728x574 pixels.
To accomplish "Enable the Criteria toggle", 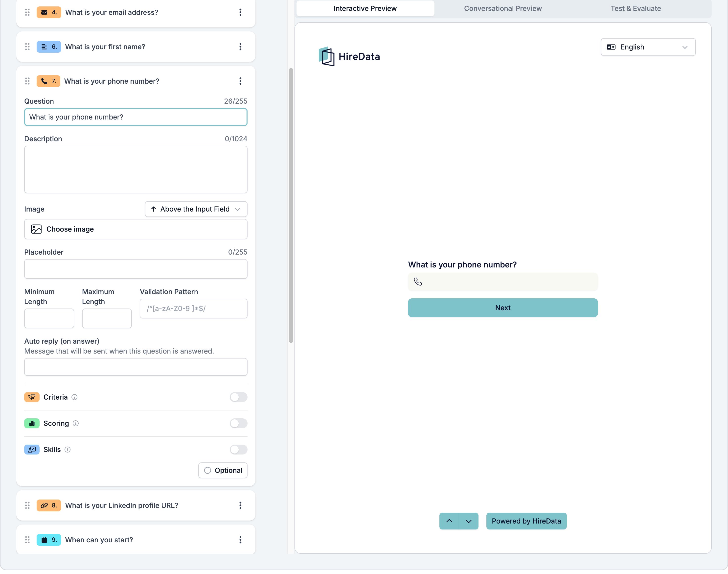I will click(x=239, y=397).
